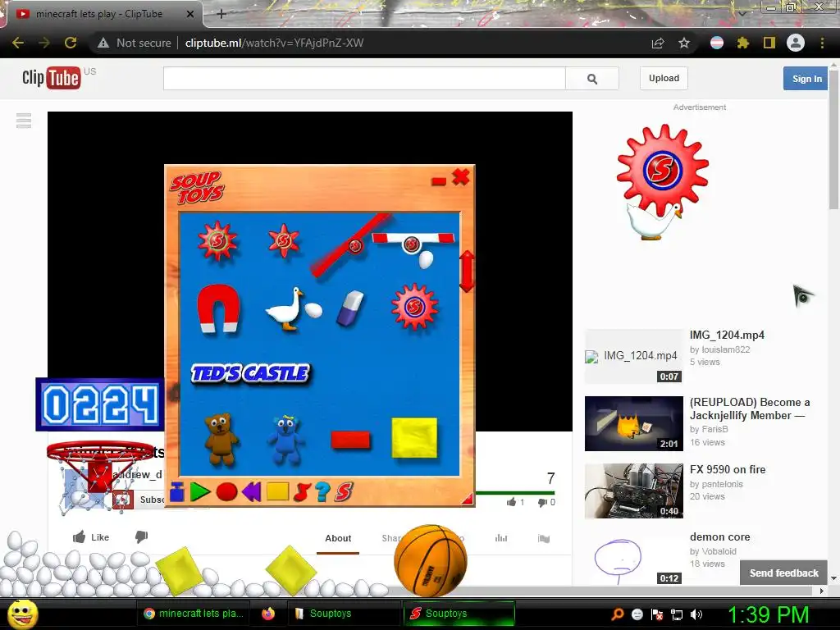The image size is (840, 630).
Task: Click the flag report icon
Action: 544,538
